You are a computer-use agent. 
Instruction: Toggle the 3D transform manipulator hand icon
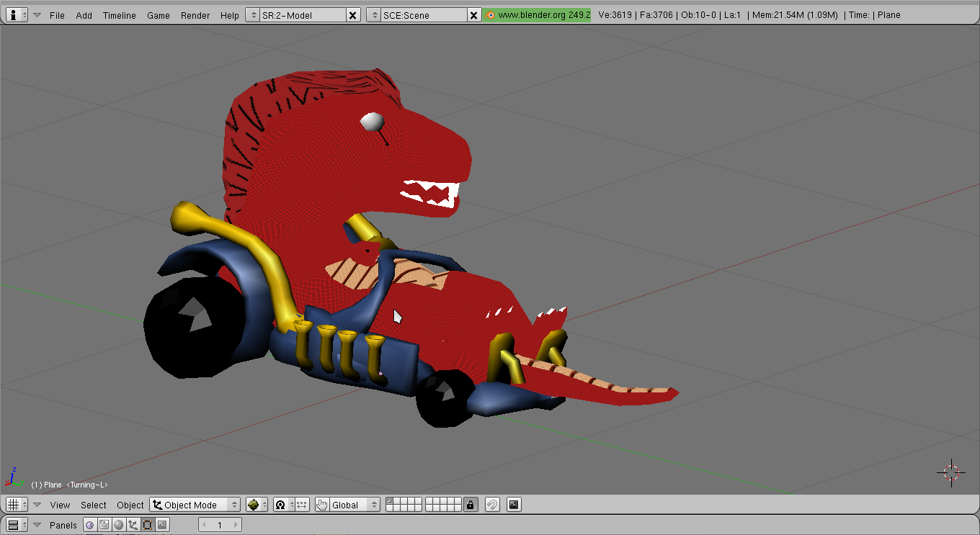point(322,505)
